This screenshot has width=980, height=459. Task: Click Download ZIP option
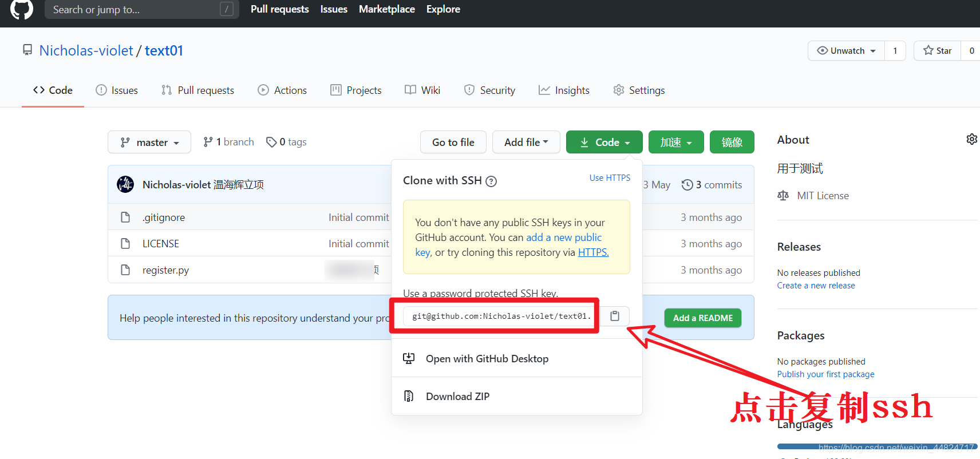pos(516,396)
